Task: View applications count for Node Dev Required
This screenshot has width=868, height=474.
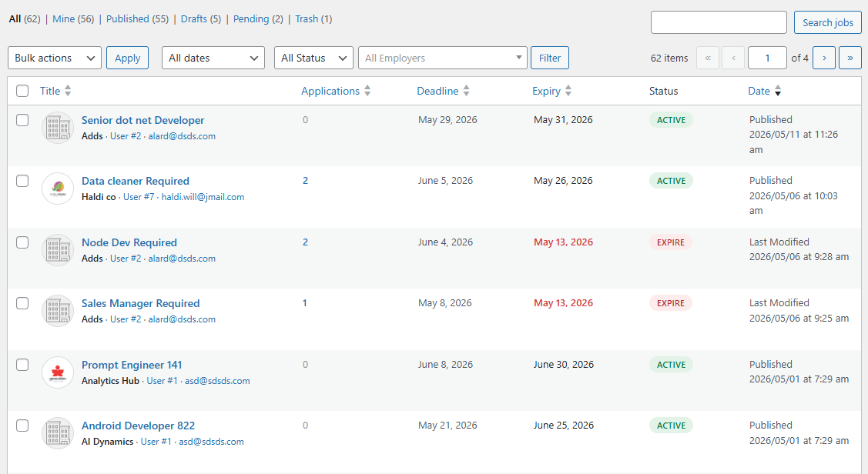Action: click(305, 242)
